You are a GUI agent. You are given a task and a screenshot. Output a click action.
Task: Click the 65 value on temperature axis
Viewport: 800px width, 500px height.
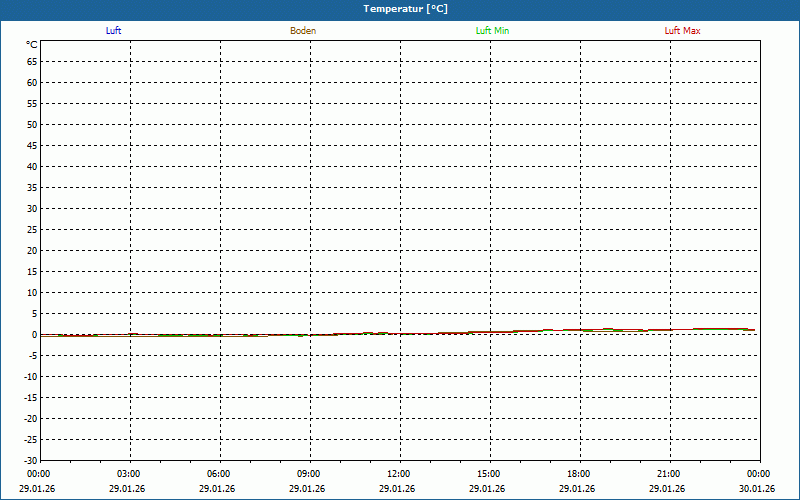(x=32, y=62)
